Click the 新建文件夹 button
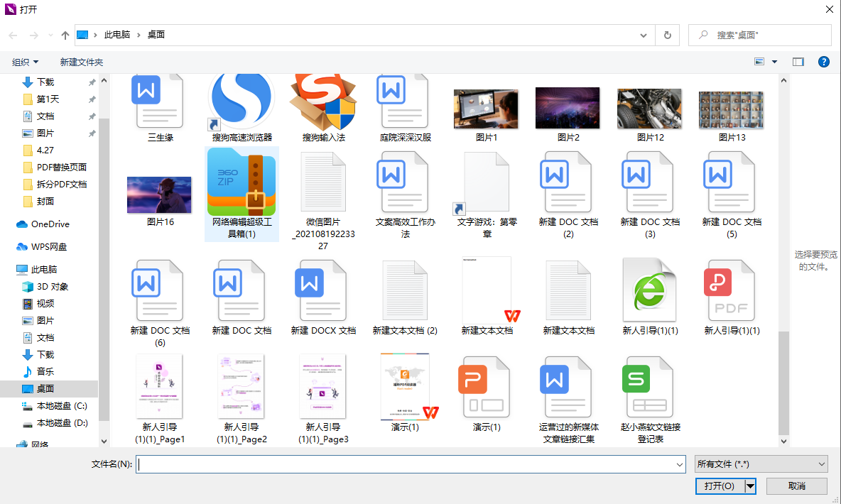 (x=81, y=61)
